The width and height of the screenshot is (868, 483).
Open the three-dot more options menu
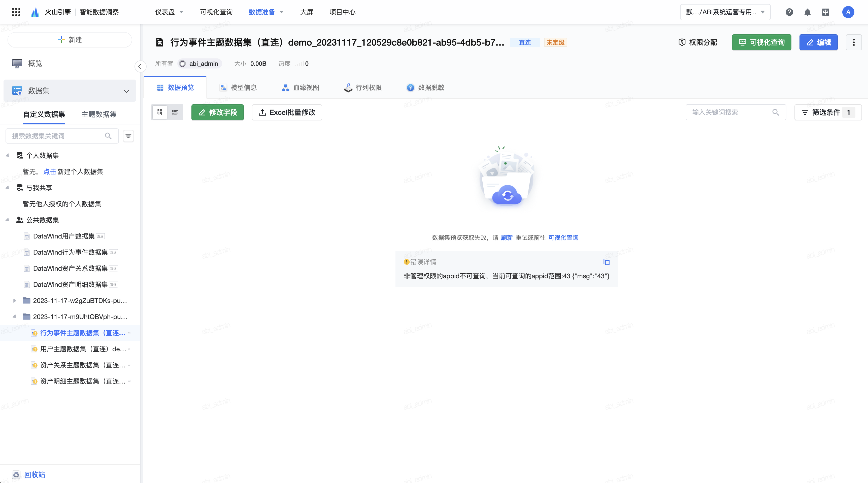[854, 42]
